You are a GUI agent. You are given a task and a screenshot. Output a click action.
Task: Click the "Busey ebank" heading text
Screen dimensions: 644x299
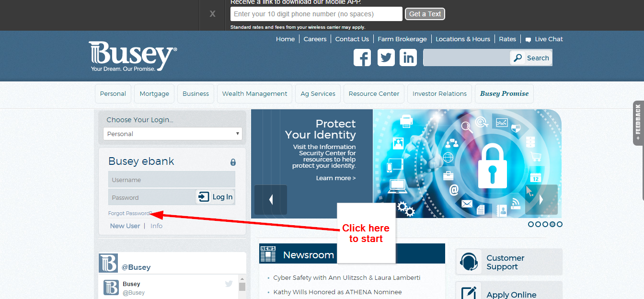(141, 161)
